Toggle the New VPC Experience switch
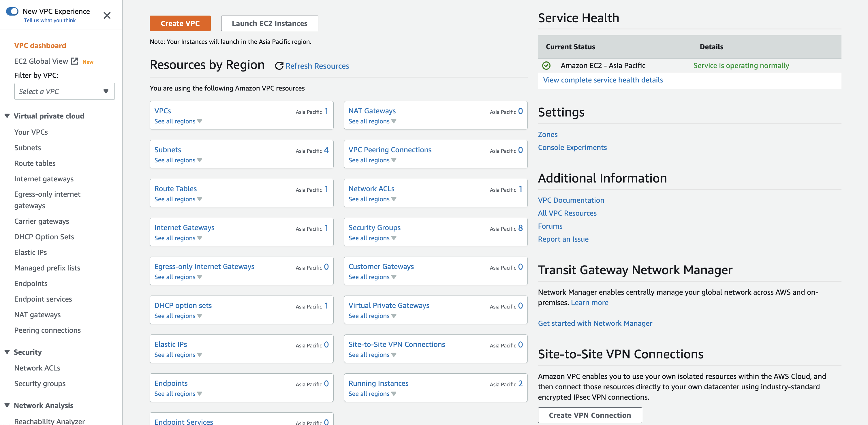Viewport: 868px width, 425px height. [12, 11]
